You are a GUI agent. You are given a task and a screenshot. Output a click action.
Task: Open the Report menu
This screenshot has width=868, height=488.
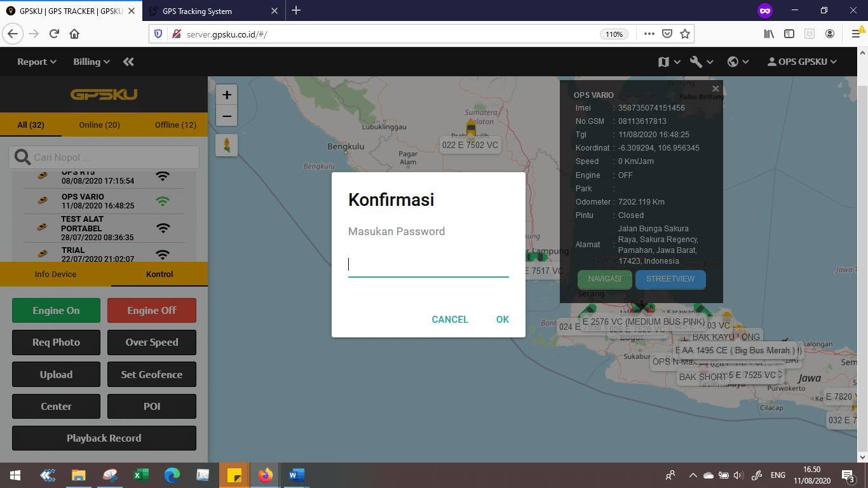point(37,62)
